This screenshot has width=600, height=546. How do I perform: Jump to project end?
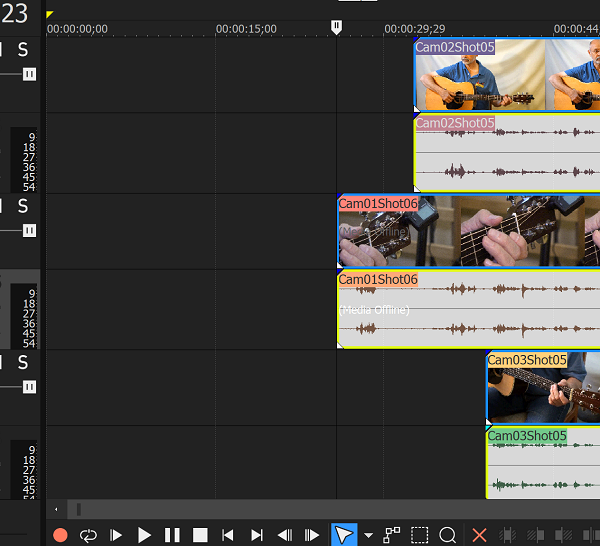pos(256,535)
